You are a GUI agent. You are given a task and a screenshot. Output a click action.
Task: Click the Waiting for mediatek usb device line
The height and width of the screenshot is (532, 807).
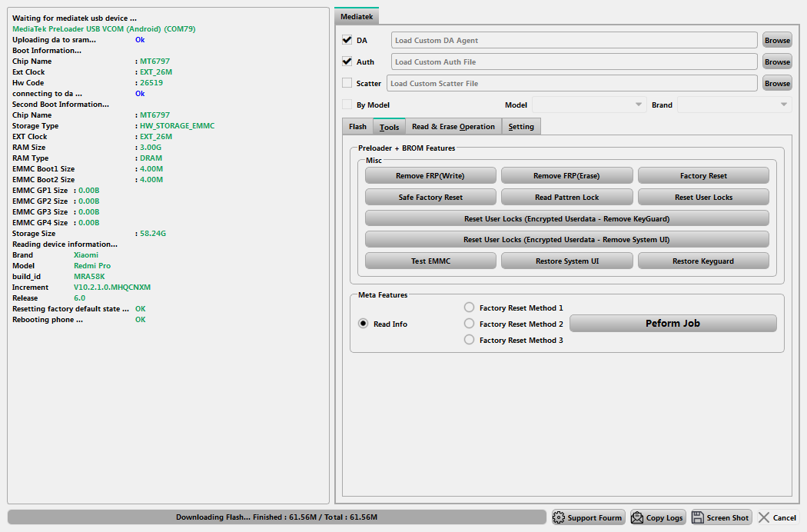74,18
